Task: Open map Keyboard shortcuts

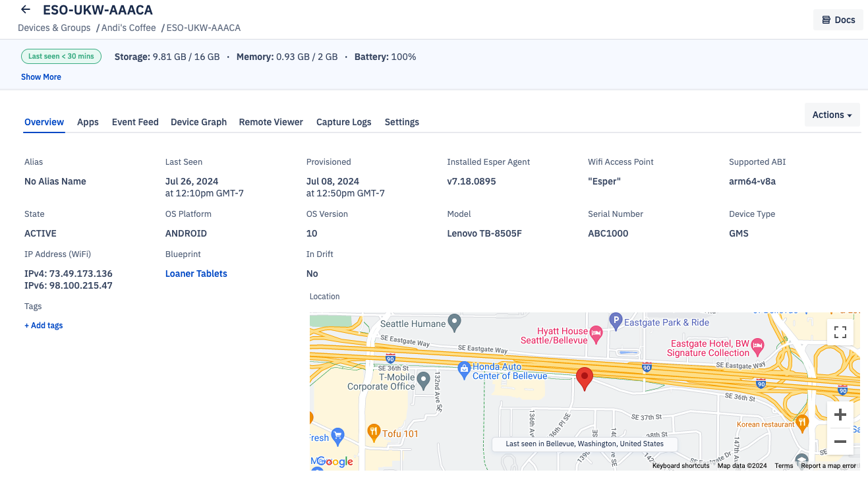Action: (681, 465)
